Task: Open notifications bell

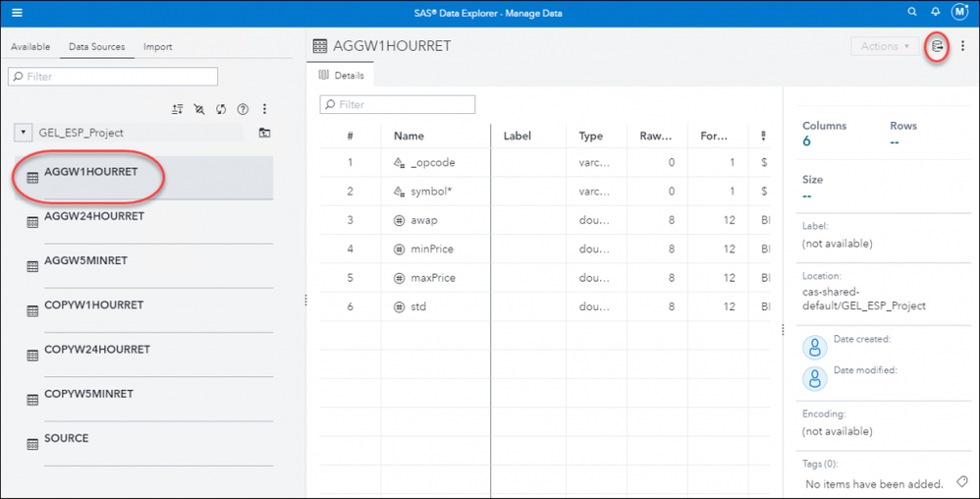Action: point(935,12)
